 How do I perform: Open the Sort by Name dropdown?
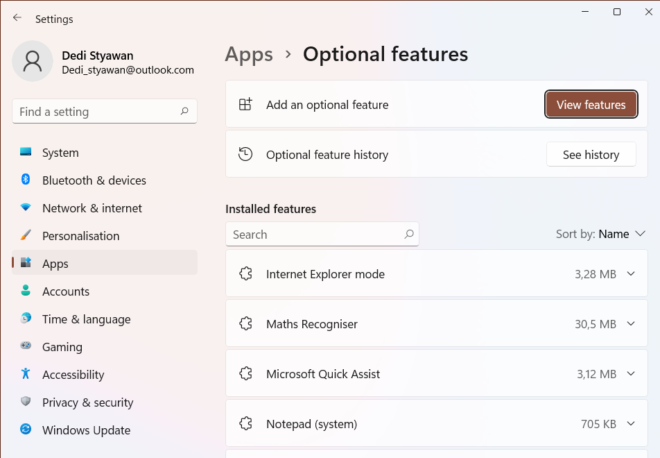(600, 234)
